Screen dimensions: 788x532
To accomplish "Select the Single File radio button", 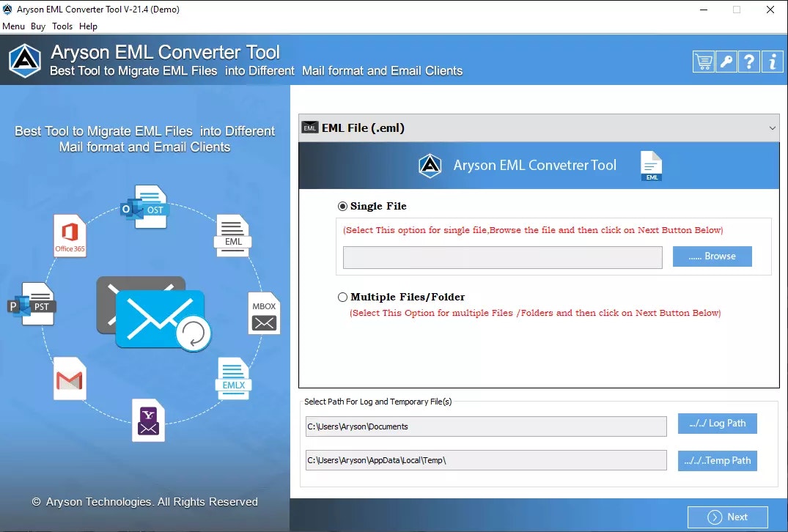I will pyautogui.click(x=343, y=206).
